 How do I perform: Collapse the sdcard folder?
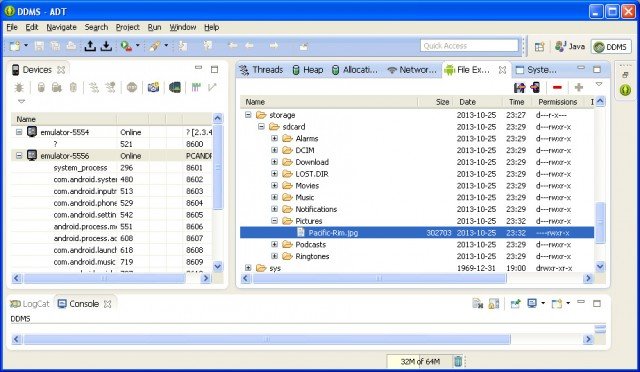pyautogui.click(x=261, y=127)
